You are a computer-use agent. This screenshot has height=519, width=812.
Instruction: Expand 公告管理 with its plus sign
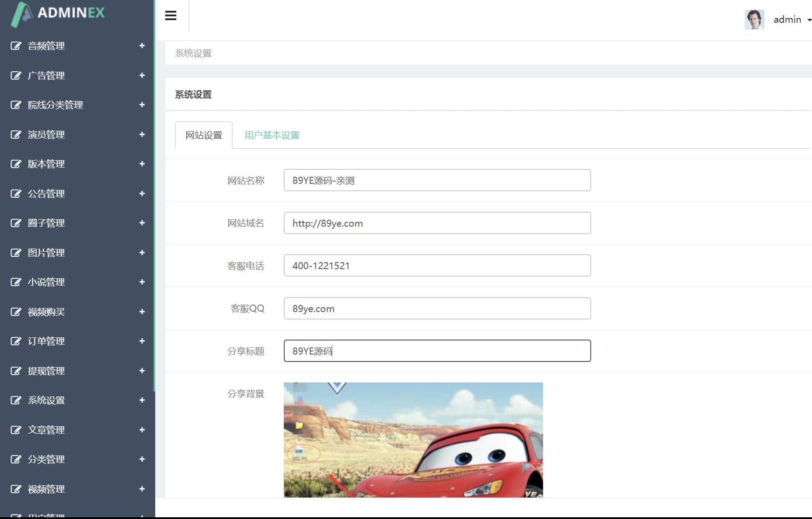142,193
